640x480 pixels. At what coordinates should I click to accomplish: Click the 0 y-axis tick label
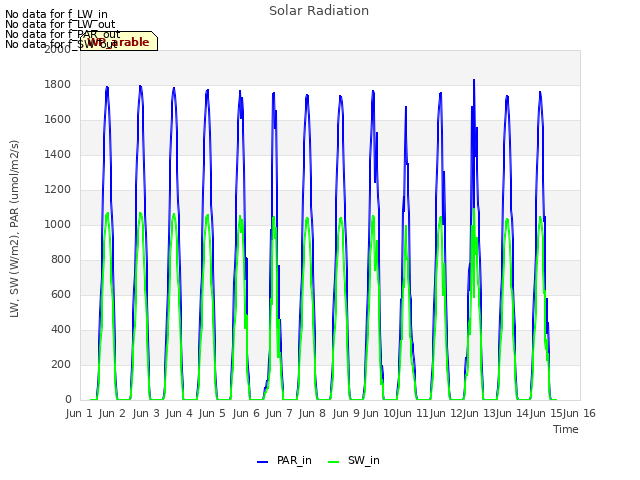[68, 400]
